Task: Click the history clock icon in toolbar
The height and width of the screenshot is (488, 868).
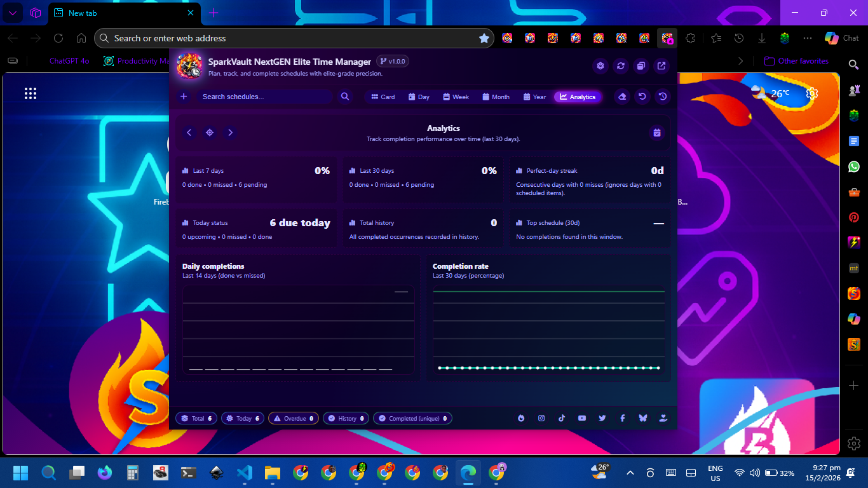Action: pyautogui.click(x=663, y=97)
